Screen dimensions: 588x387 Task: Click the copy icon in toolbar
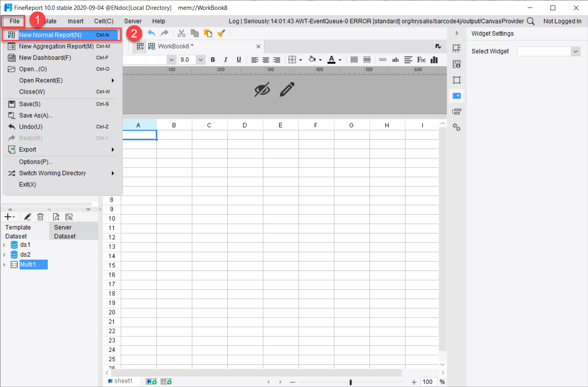[x=195, y=33]
